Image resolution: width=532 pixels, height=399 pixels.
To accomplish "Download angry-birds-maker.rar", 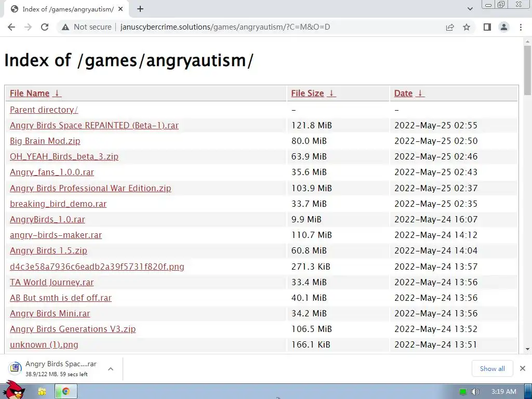I will click(x=56, y=235).
